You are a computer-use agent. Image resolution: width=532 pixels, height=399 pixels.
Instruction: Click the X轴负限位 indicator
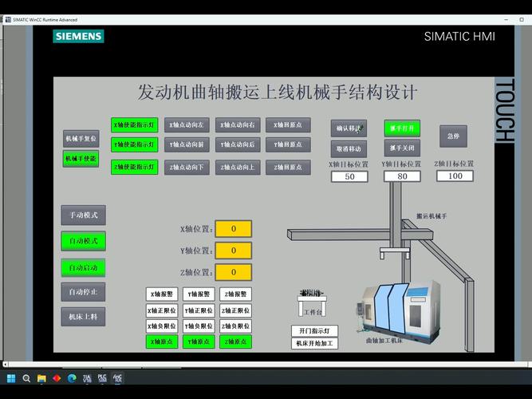(x=162, y=326)
